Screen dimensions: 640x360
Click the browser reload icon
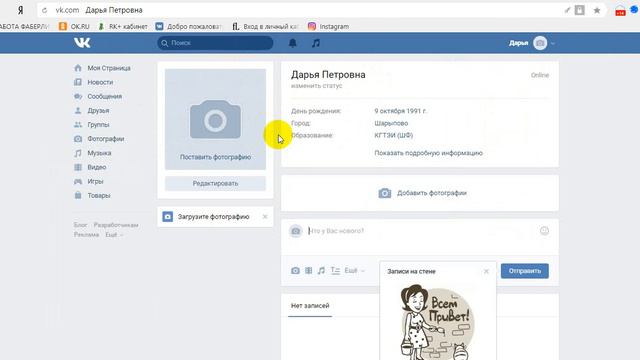click(44, 10)
